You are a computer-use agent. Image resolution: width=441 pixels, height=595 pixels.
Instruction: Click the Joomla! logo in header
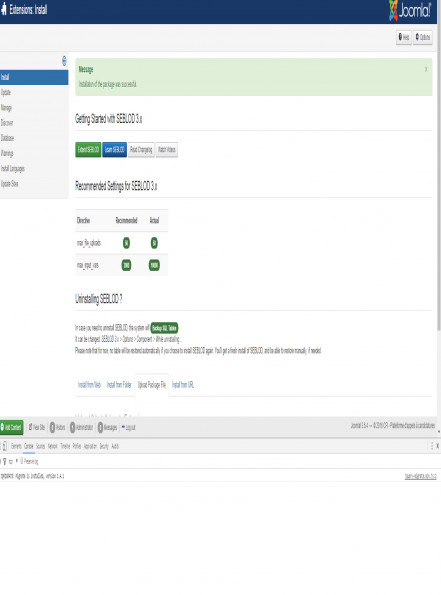pyautogui.click(x=410, y=10)
